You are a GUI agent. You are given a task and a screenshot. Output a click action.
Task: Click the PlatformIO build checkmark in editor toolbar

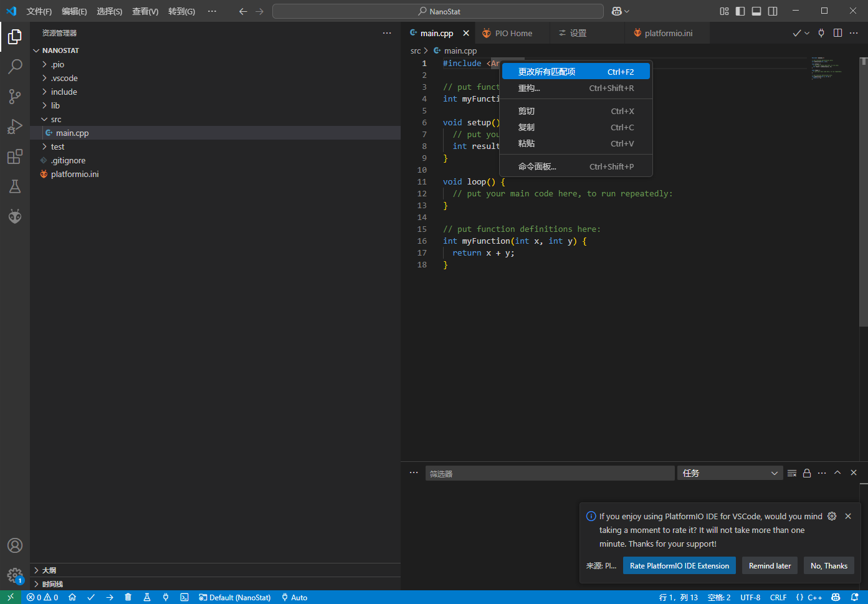(x=796, y=33)
